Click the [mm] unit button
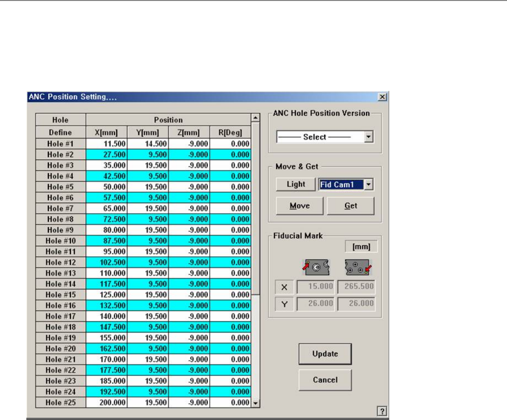The image size is (507, 420). [x=361, y=247]
